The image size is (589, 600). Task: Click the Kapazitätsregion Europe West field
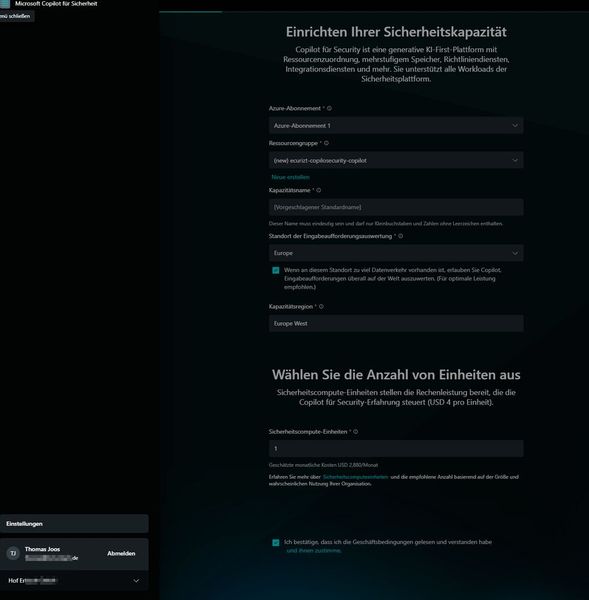[396, 323]
